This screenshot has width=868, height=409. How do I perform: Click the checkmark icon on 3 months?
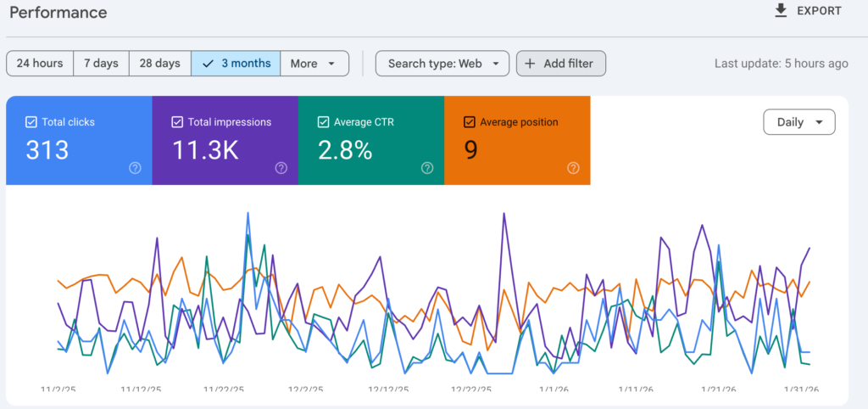click(208, 64)
